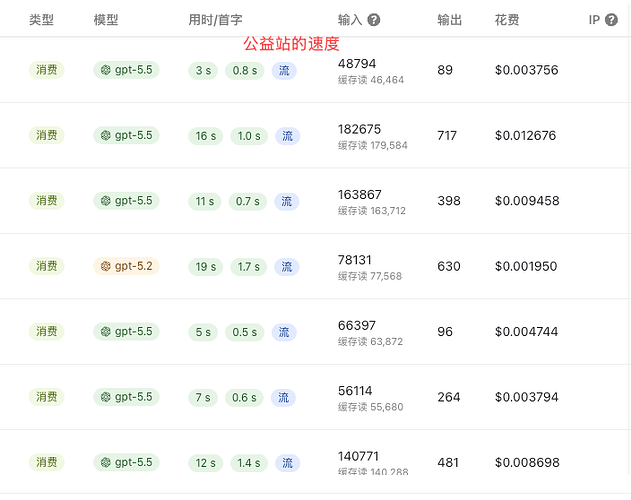Click the 缓存读 179,584 cache text

coord(373,145)
